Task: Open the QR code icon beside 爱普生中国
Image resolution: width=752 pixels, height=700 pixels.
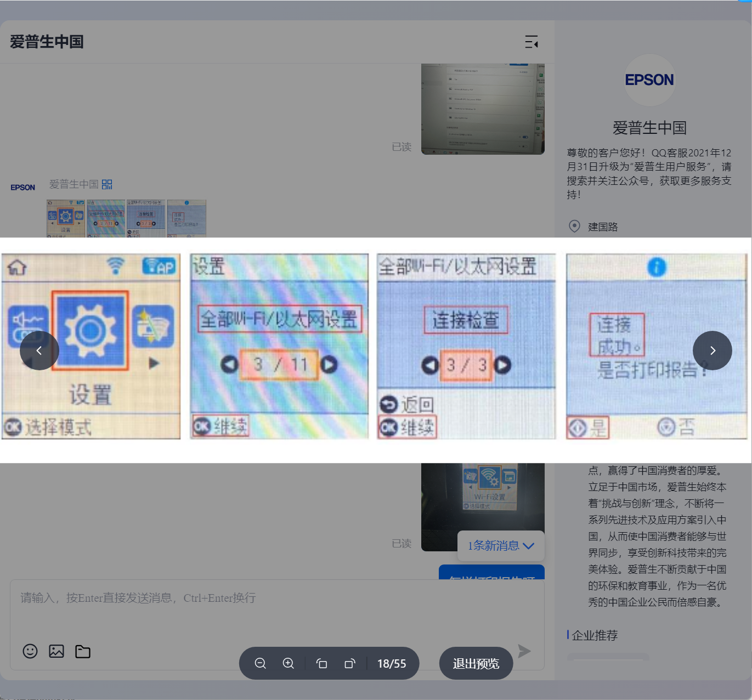Action: (x=107, y=184)
